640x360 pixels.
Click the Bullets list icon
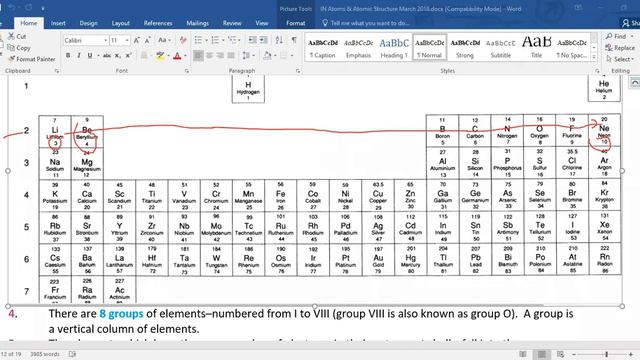point(198,40)
